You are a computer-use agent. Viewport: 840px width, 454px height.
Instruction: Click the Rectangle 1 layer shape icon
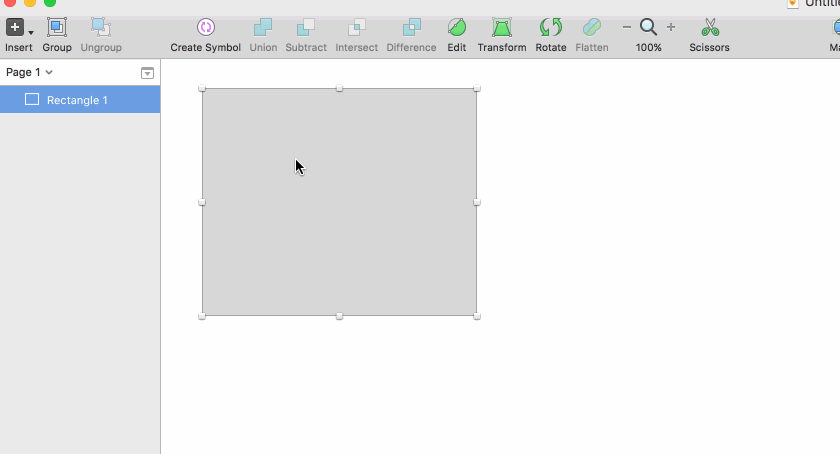point(32,99)
